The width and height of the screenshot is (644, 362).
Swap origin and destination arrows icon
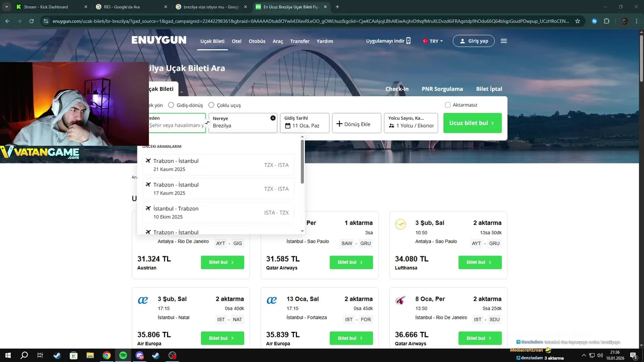207,122
